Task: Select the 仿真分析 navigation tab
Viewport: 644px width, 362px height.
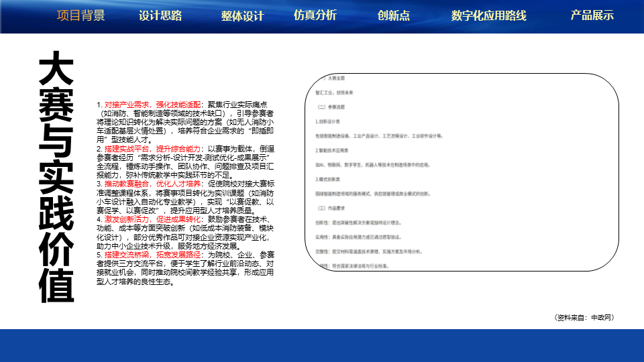Action: 315,15
